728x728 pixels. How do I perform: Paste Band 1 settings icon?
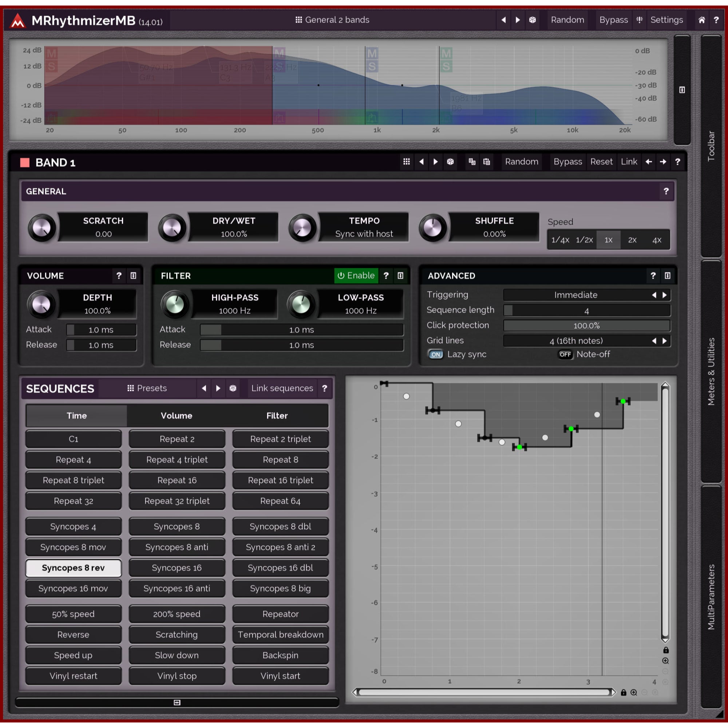[x=486, y=162]
